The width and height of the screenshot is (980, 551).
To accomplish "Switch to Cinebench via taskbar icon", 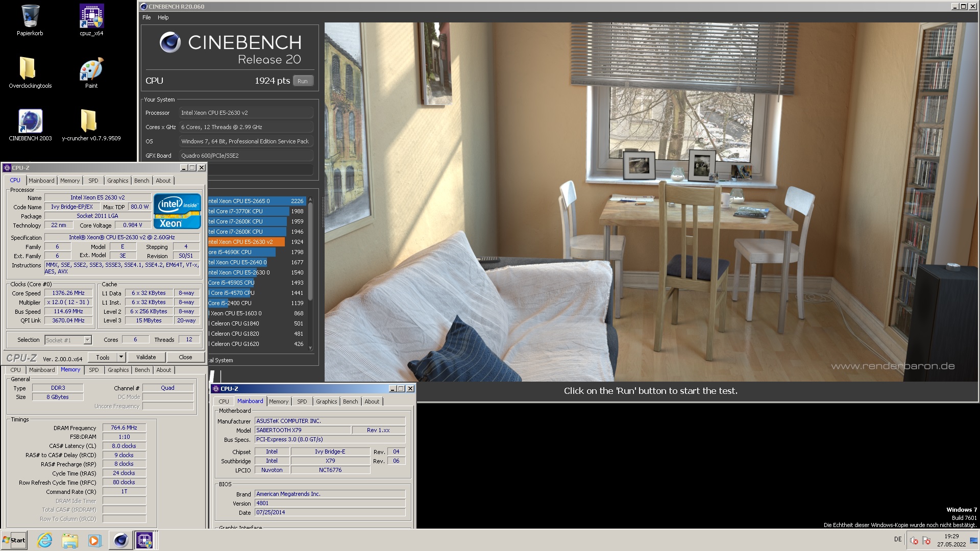I will click(120, 540).
